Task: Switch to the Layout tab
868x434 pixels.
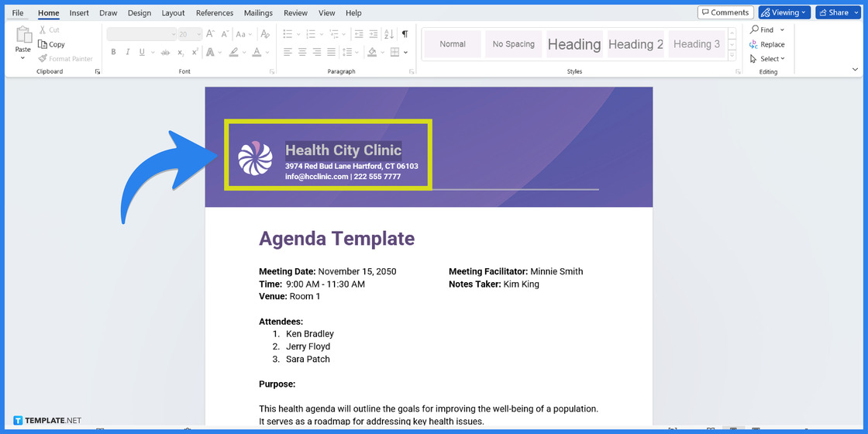Action: coord(174,12)
